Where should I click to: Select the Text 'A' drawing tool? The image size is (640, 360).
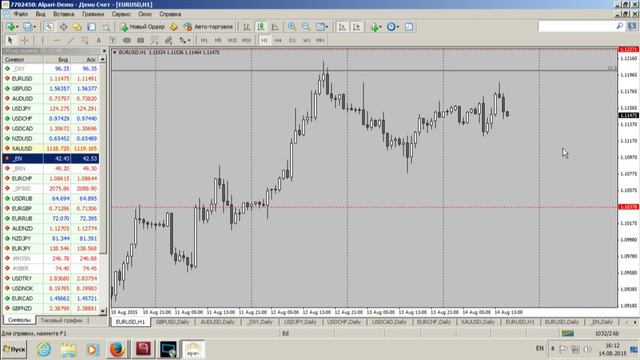(98, 40)
